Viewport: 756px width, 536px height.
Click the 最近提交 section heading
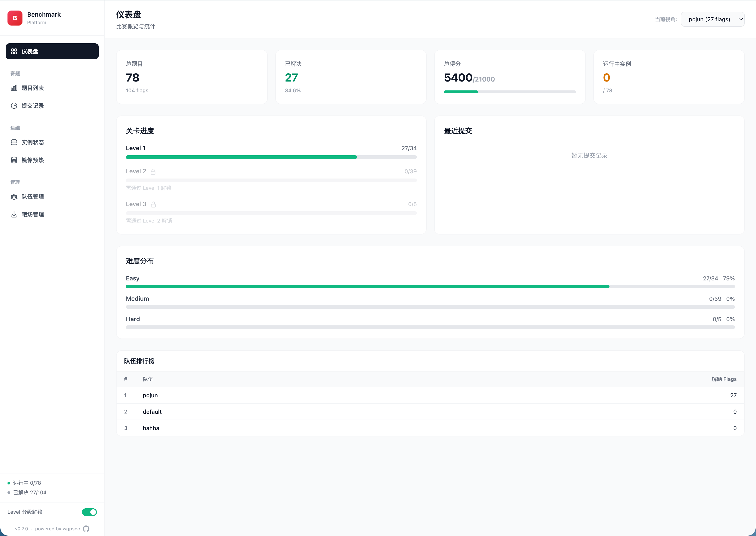point(458,131)
